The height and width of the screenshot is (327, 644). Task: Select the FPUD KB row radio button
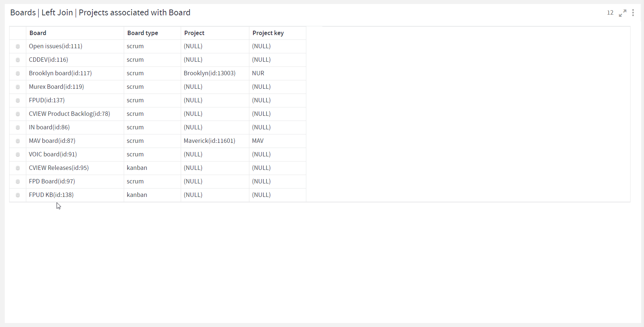pos(18,195)
